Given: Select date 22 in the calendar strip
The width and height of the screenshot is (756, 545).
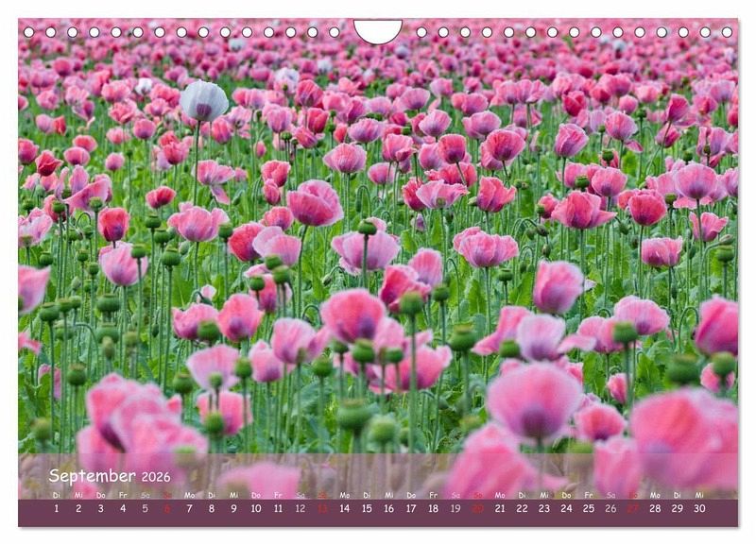Looking at the screenshot, I should 523,508.
